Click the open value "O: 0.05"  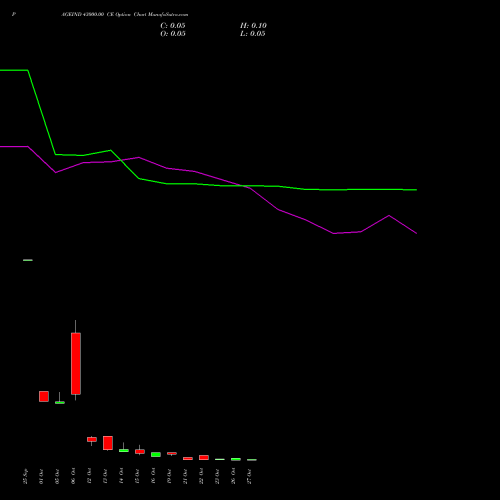[173, 34]
